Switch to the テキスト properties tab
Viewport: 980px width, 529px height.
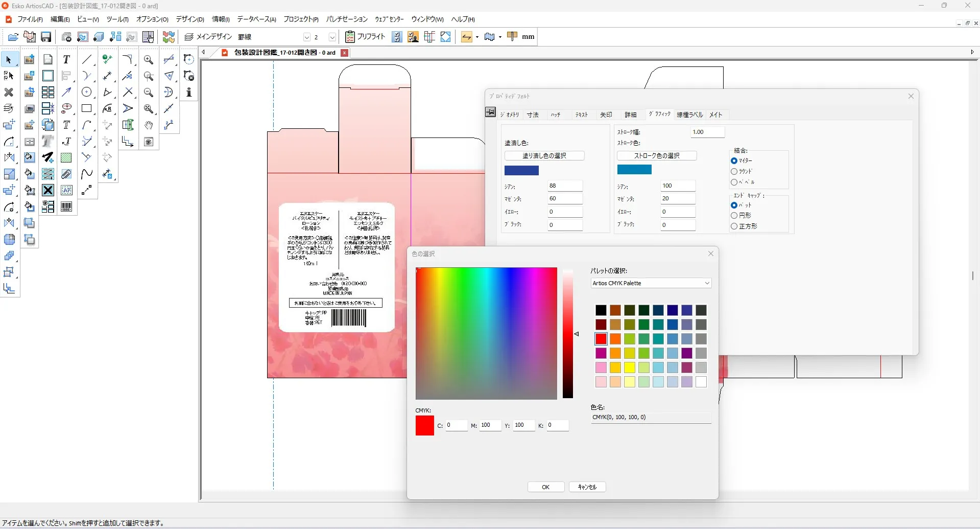581,114
